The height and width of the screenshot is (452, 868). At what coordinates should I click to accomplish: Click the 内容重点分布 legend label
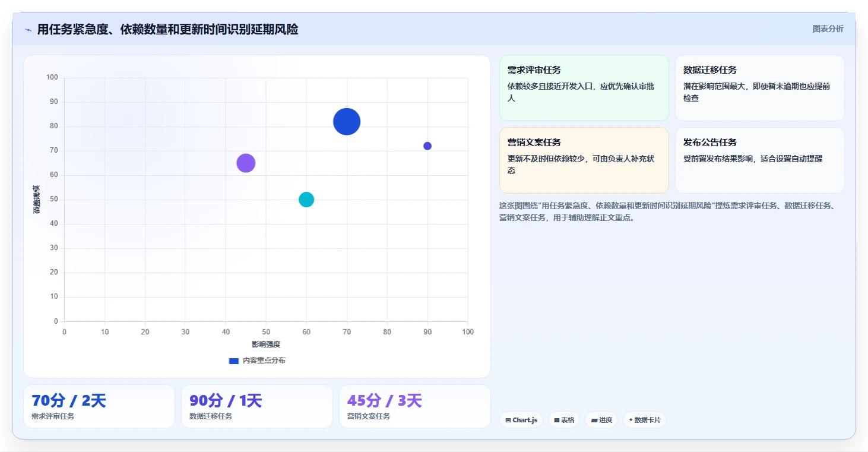coord(264,361)
